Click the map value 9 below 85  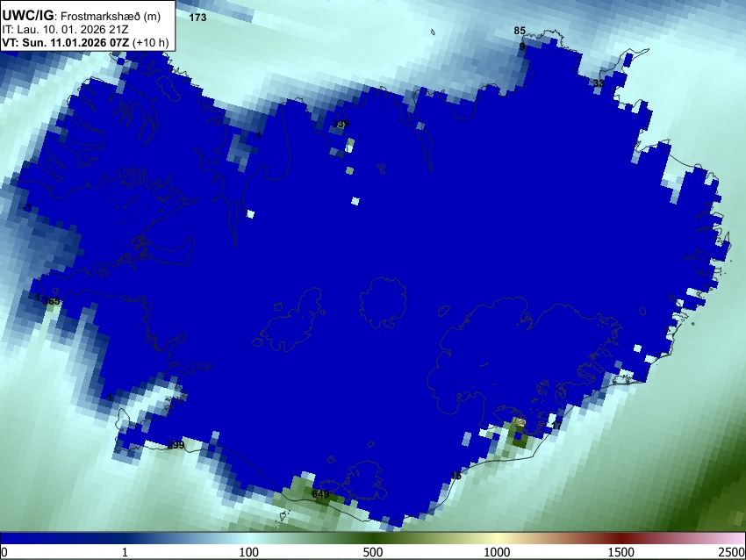click(x=522, y=47)
